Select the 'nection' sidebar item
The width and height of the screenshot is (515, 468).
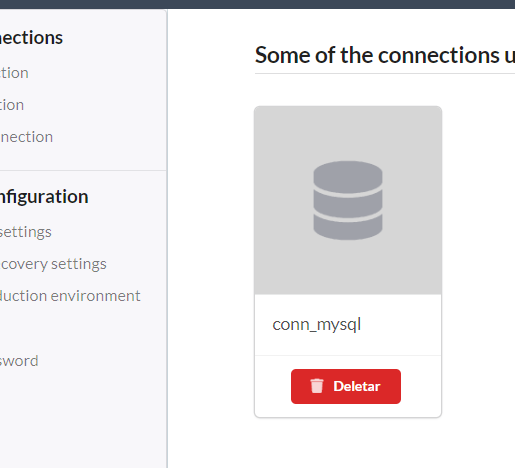click(27, 137)
